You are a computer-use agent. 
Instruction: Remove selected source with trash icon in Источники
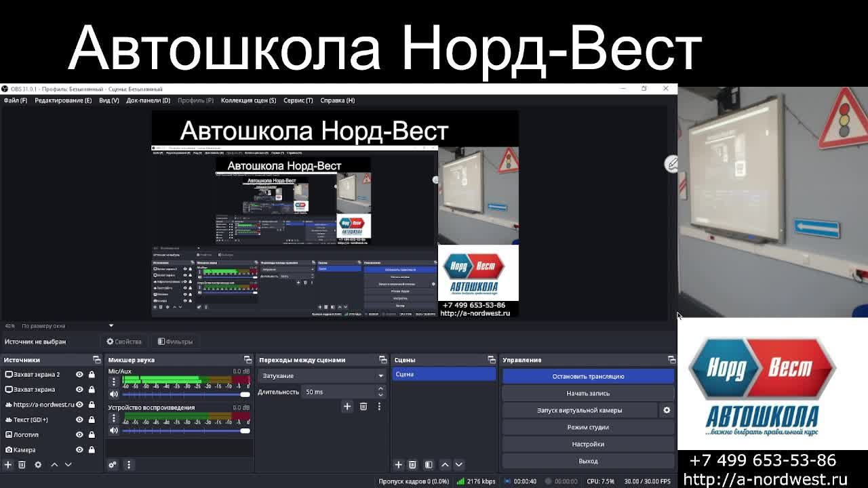(22, 464)
